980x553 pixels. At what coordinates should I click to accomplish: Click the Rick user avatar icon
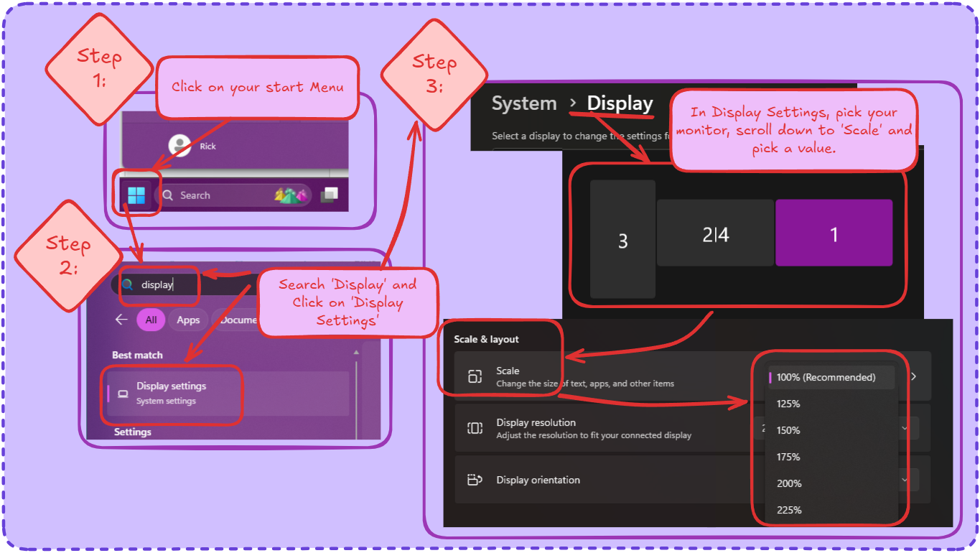(x=179, y=146)
